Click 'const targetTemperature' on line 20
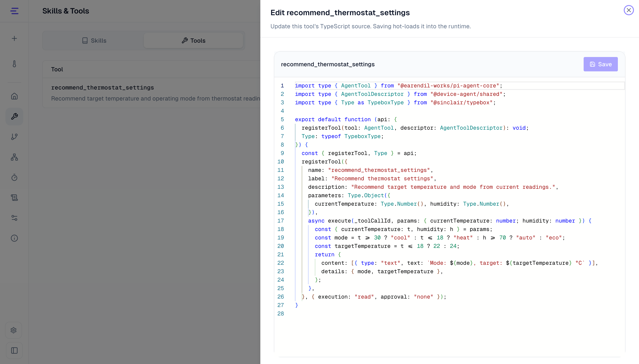The image size is (639, 364). click(x=352, y=246)
